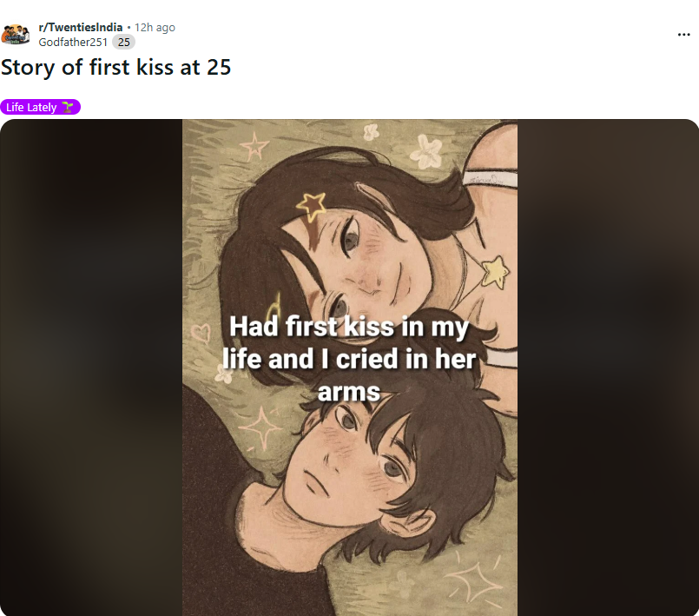Open the 'Story of first kiss at 25' title
This screenshot has height=616, width=699.
click(115, 68)
